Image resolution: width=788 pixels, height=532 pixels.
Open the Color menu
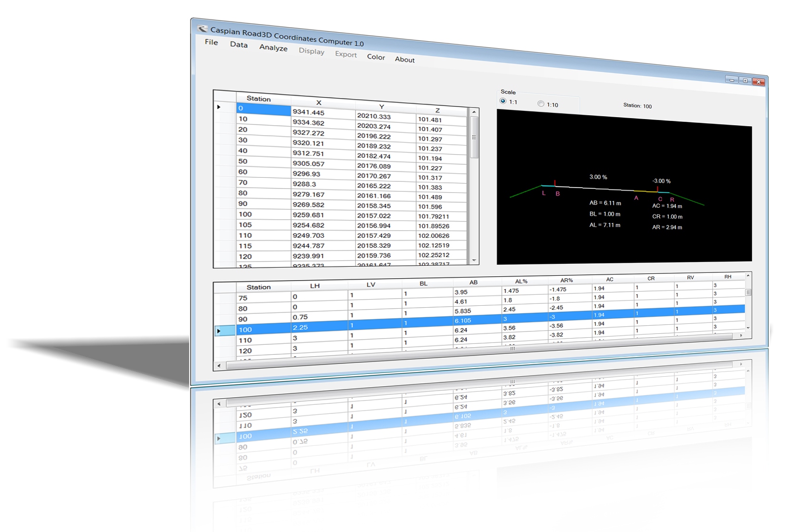376,57
